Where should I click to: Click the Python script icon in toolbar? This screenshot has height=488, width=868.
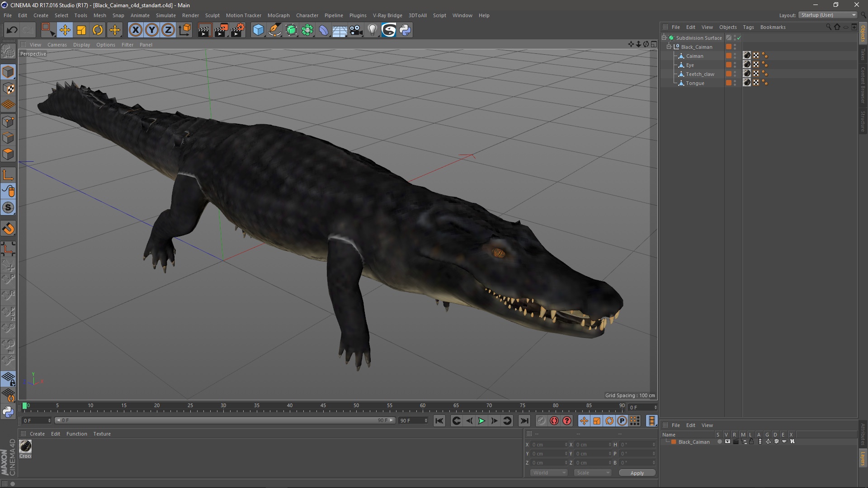click(405, 30)
